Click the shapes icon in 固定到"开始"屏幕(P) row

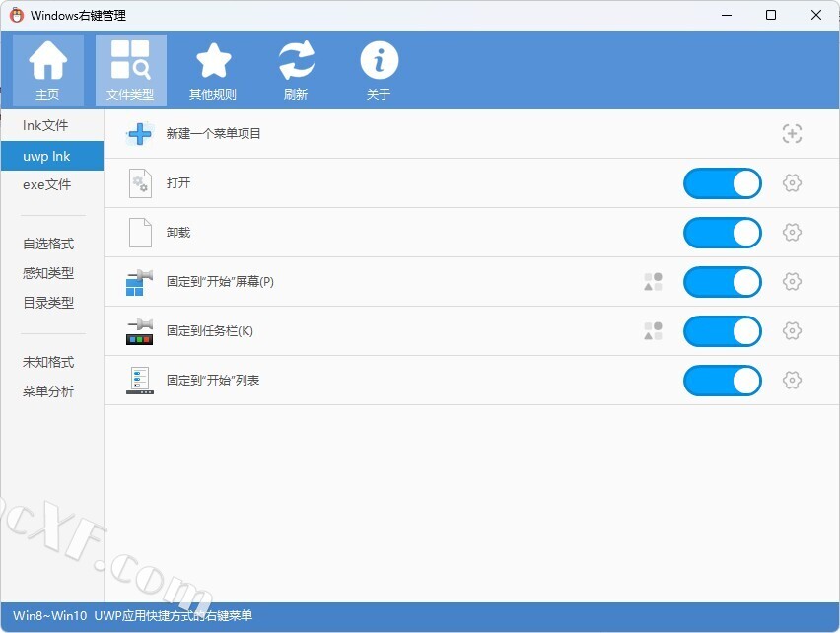tap(653, 282)
